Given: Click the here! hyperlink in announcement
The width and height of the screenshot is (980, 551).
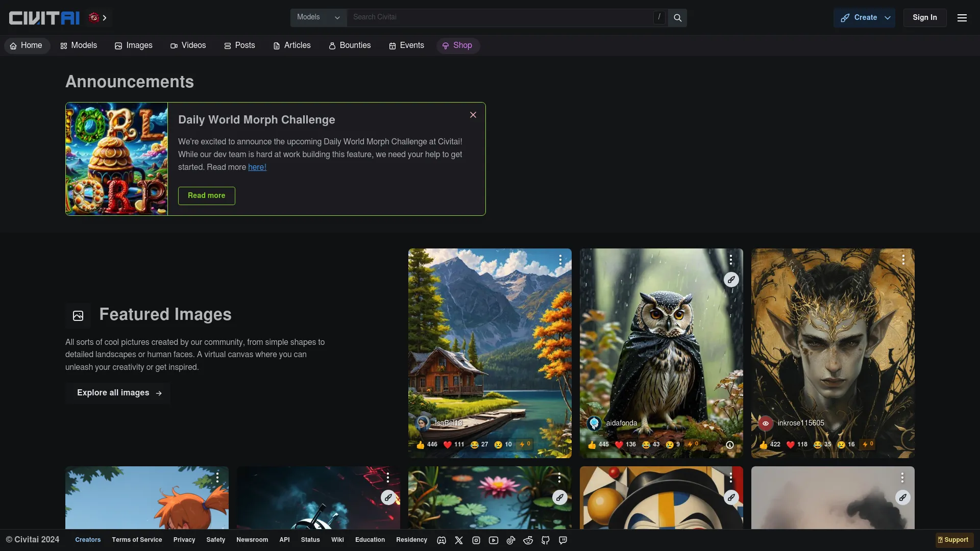Looking at the screenshot, I should 257,167.
